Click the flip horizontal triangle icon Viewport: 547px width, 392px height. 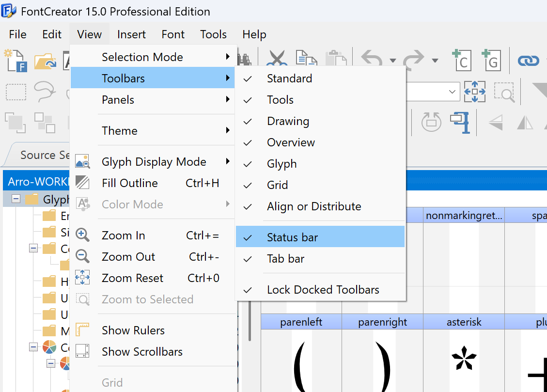(x=496, y=123)
